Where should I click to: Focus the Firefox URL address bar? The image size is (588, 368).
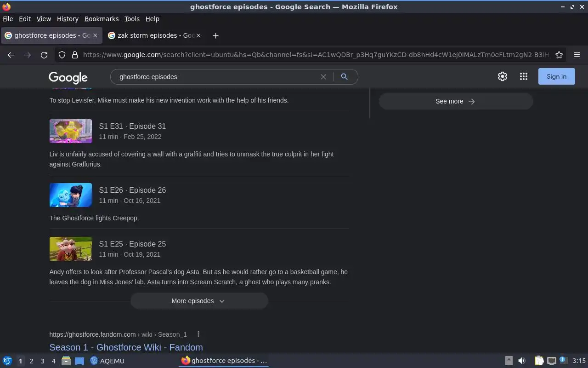(x=316, y=55)
